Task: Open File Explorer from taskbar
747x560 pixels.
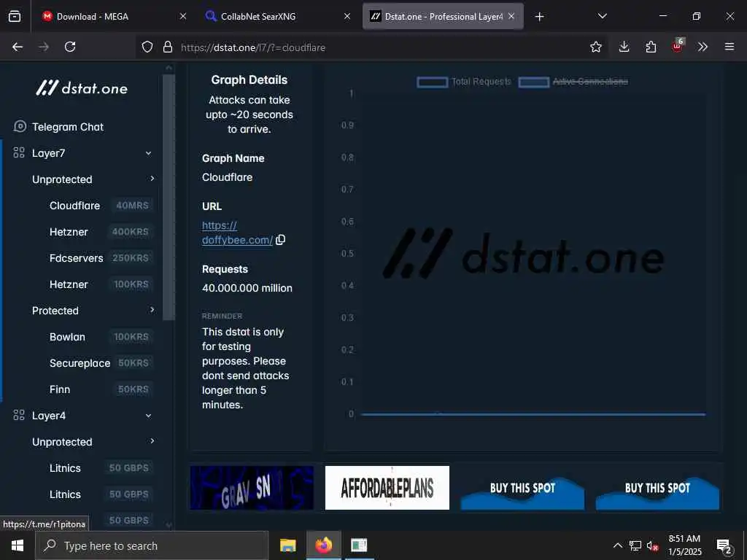Action: [287, 545]
